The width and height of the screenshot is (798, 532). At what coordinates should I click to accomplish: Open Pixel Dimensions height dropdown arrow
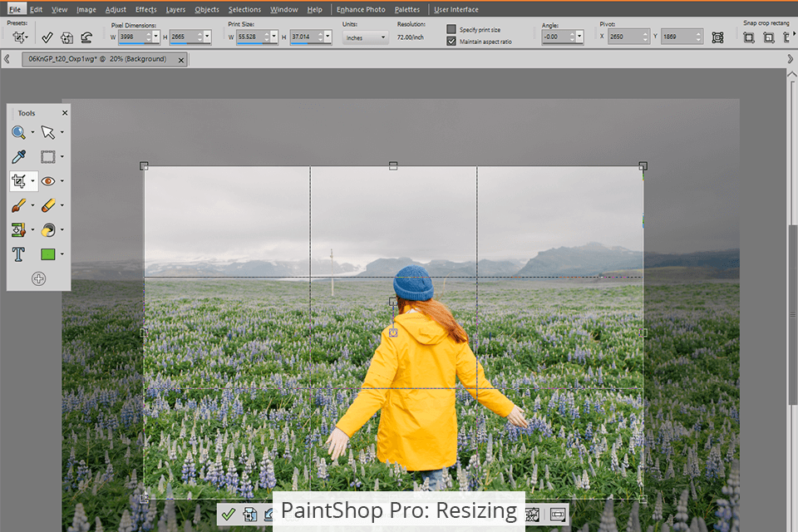[x=207, y=37]
